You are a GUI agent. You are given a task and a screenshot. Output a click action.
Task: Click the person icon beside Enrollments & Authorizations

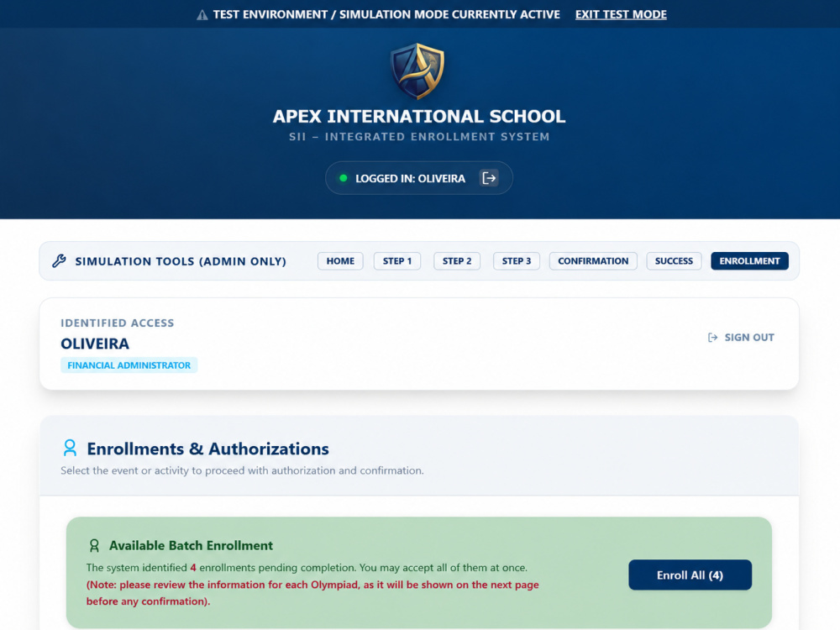(70, 448)
